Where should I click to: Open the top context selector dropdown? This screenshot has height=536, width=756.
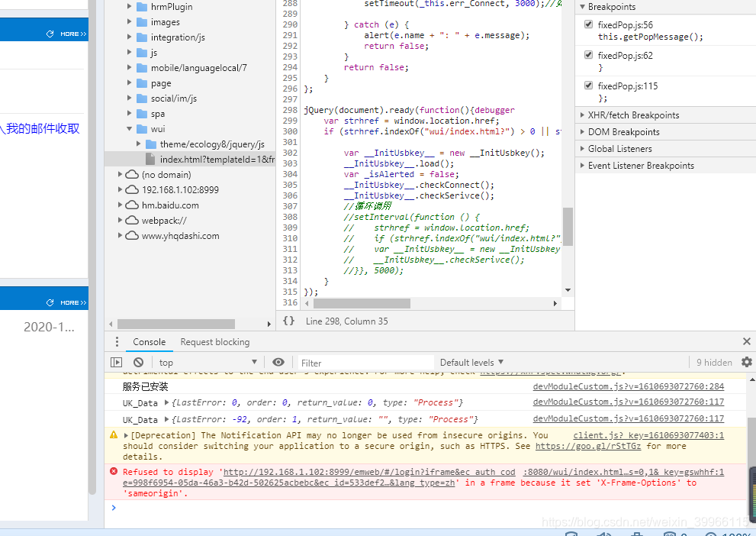tap(207, 363)
